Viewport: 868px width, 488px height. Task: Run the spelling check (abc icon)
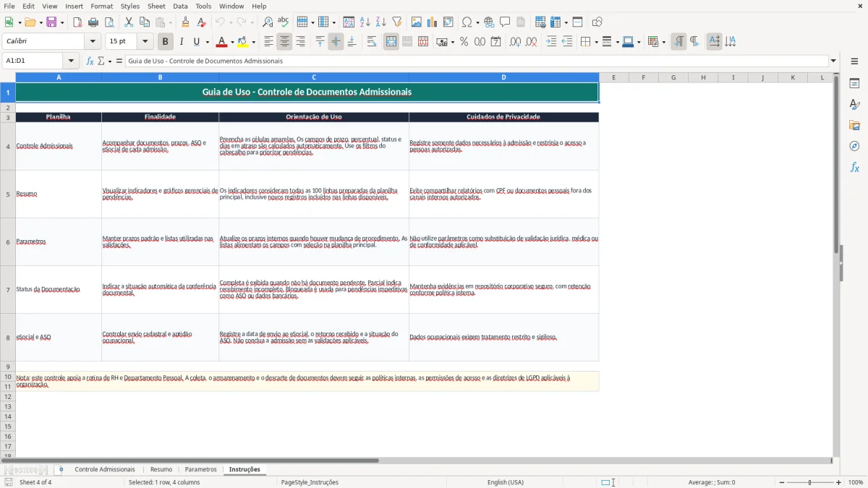284,22
